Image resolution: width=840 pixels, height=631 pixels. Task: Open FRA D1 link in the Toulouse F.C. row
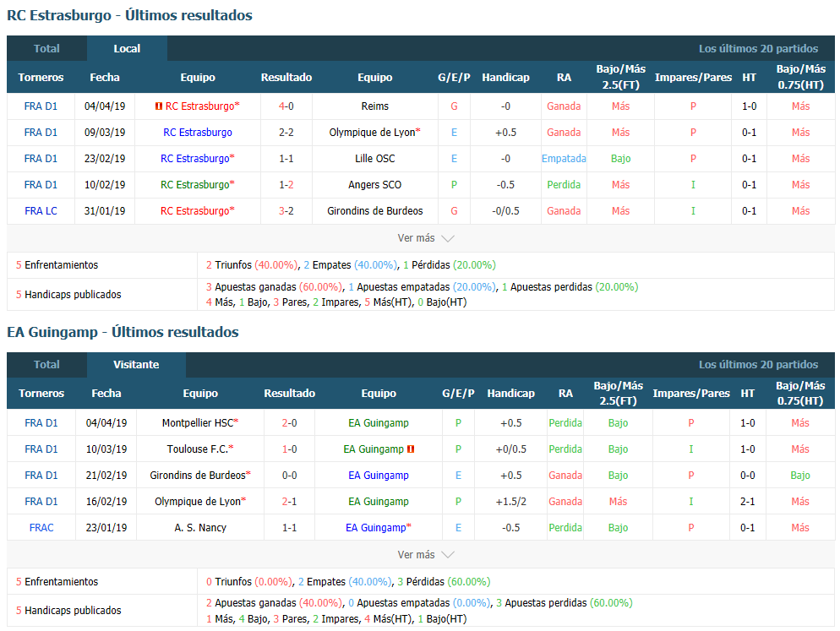click(41, 449)
